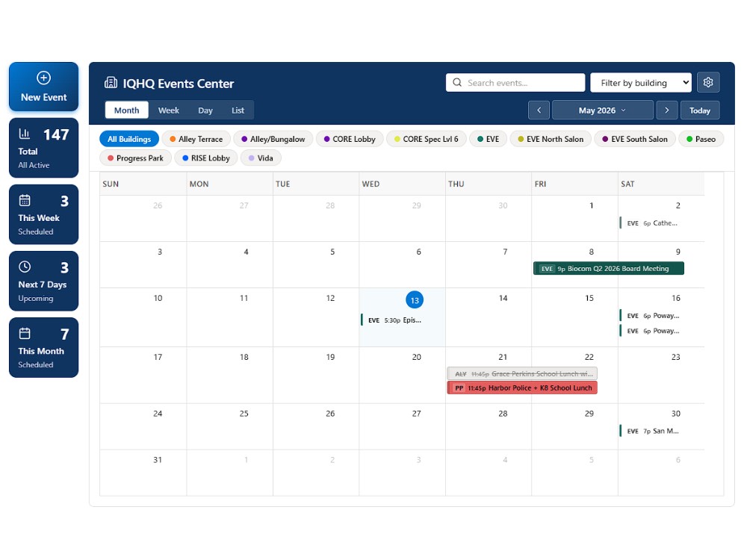Switch to the Week view tab
Image resolution: width=747 pixels, height=560 pixels.
[x=169, y=110]
